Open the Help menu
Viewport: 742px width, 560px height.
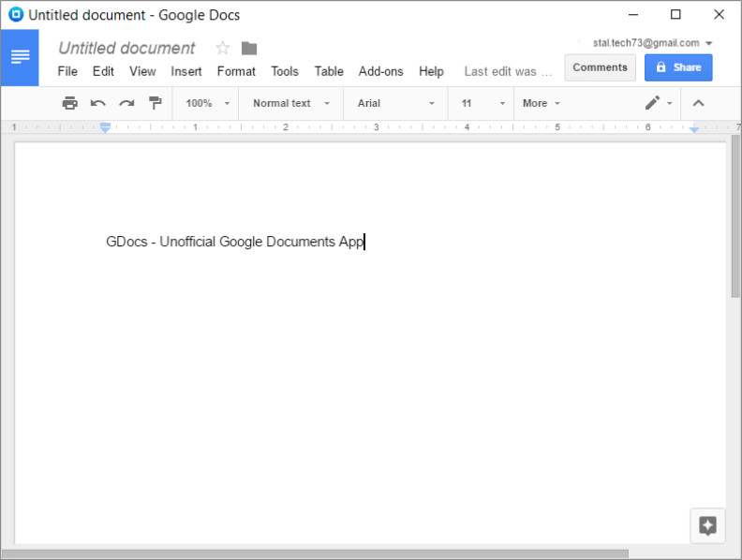(431, 71)
